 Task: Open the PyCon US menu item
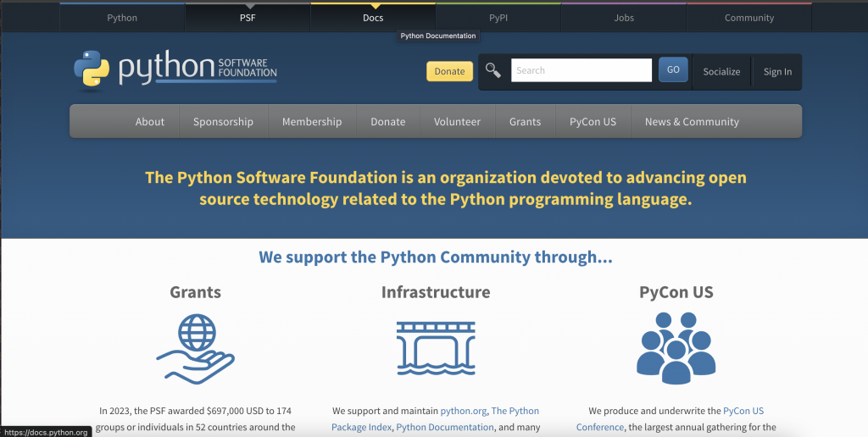(x=593, y=122)
